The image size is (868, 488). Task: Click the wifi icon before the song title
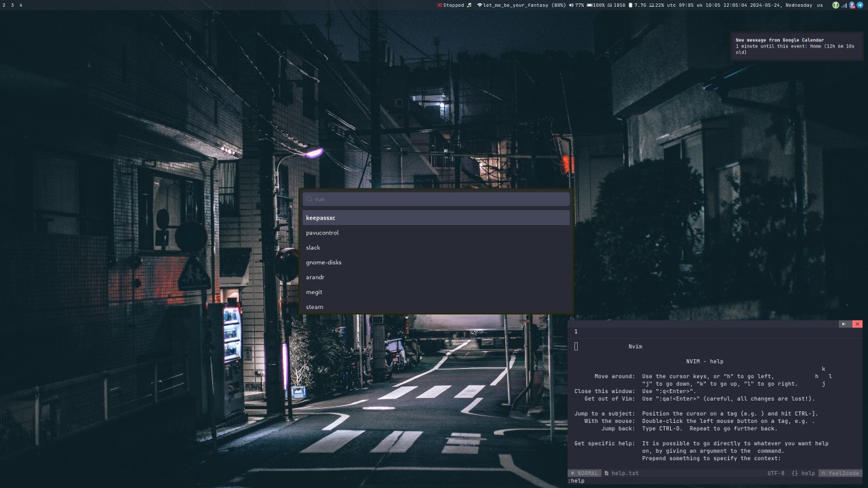[x=481, y=5]
